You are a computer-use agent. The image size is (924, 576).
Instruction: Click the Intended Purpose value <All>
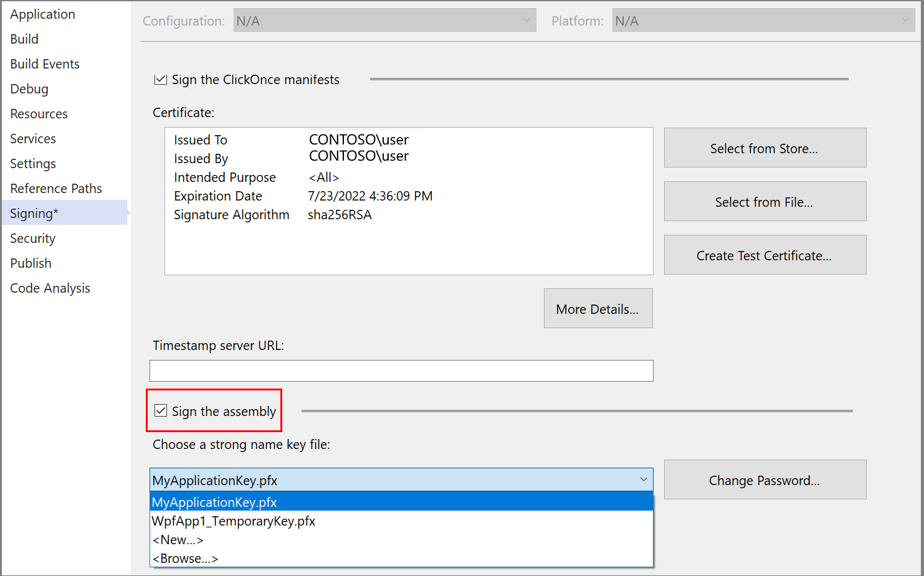(x=324, y=177)
